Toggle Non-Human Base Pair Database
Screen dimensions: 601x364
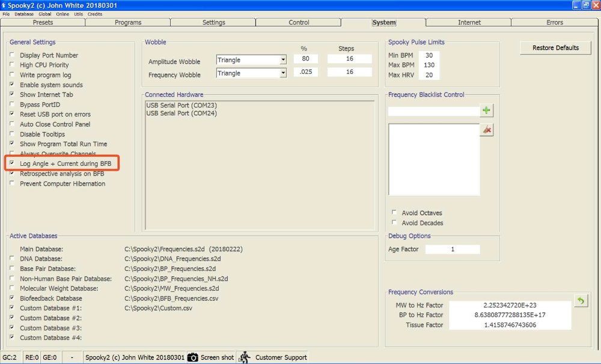tap(12, 278)
